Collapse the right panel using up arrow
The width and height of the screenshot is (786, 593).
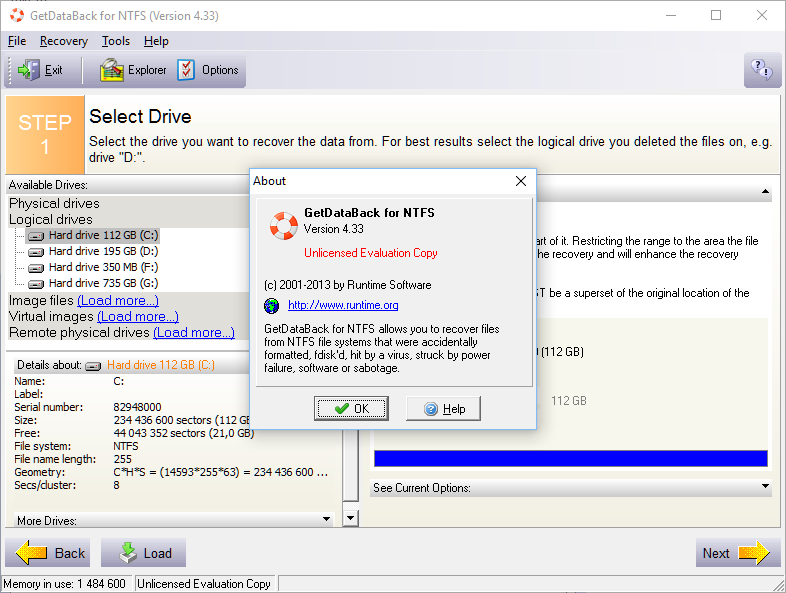pyautogui.click(x=765, y=191)
